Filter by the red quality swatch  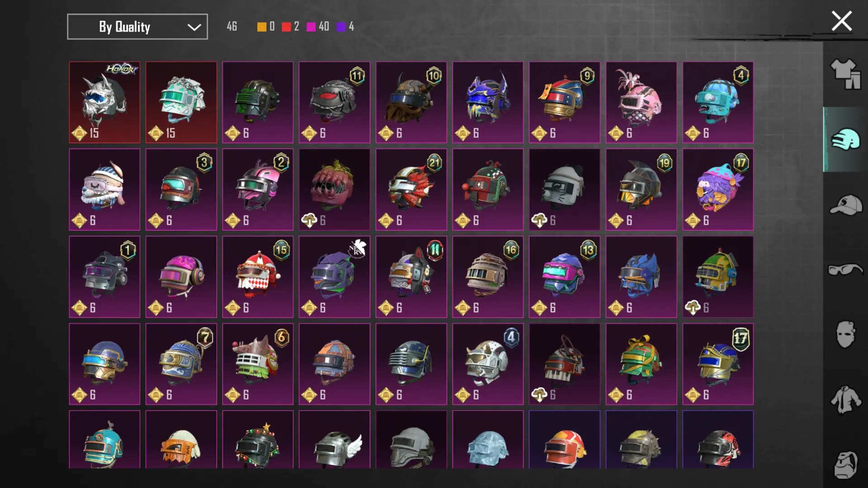[290, 26]
